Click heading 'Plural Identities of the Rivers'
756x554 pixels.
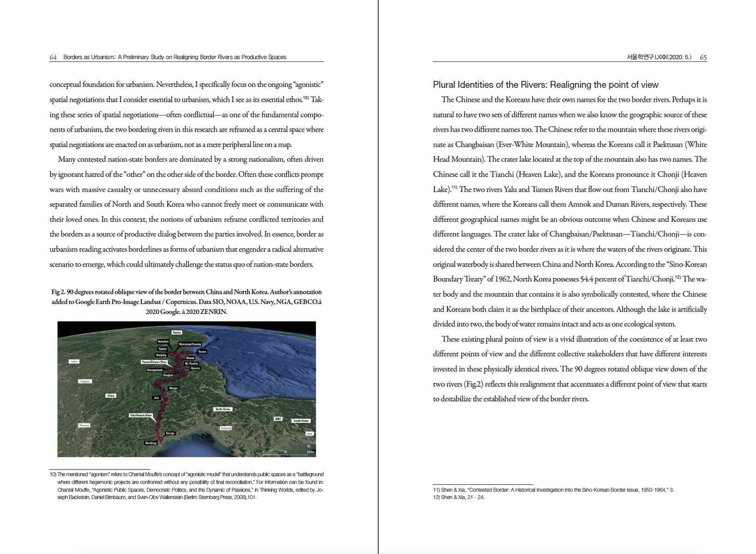[545, 85]
